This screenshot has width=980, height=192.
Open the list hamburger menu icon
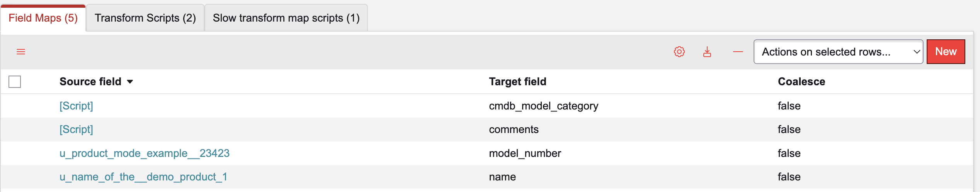21,52
